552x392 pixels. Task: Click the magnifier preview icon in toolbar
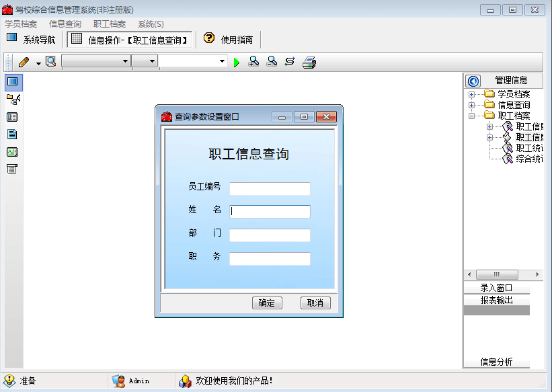(x=49, y=61)
